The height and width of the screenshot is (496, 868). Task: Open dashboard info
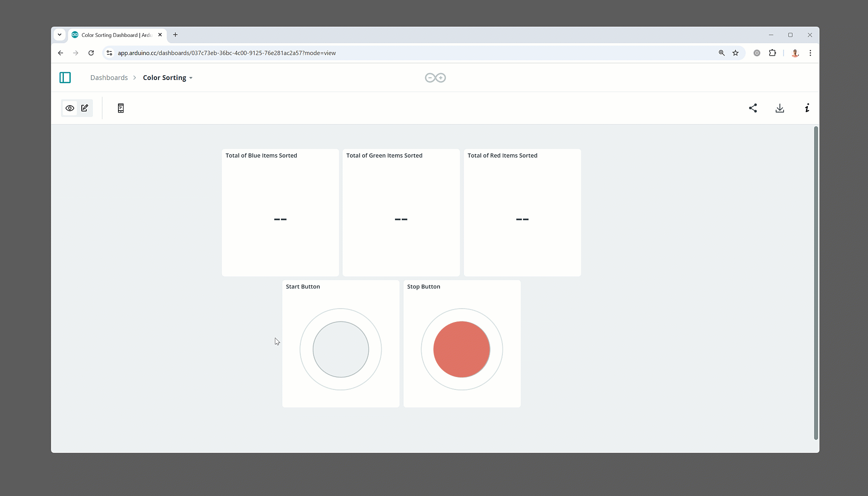click(x=807, y=108)
